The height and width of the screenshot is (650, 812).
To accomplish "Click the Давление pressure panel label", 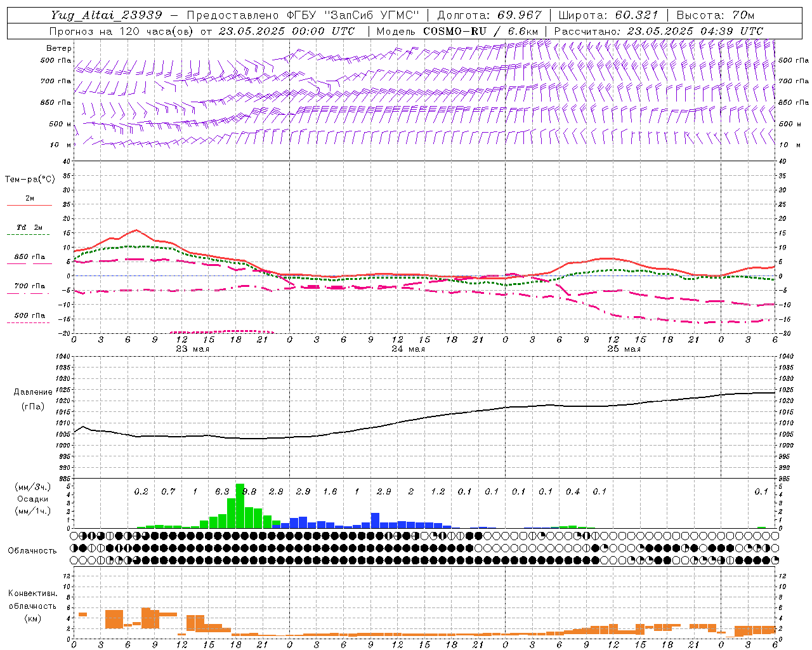I will click(x=33, y=392).
